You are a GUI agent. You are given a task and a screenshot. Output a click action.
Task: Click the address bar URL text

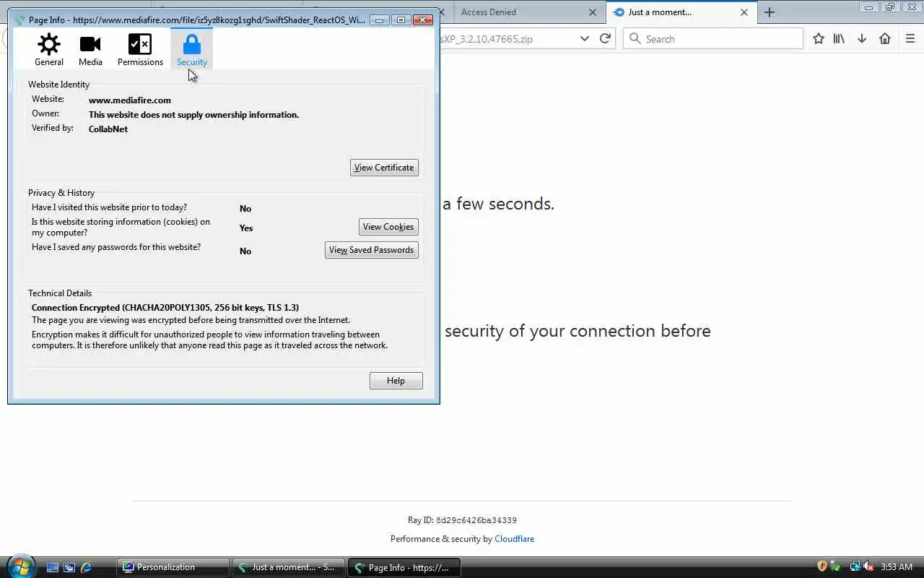[486, 39]
